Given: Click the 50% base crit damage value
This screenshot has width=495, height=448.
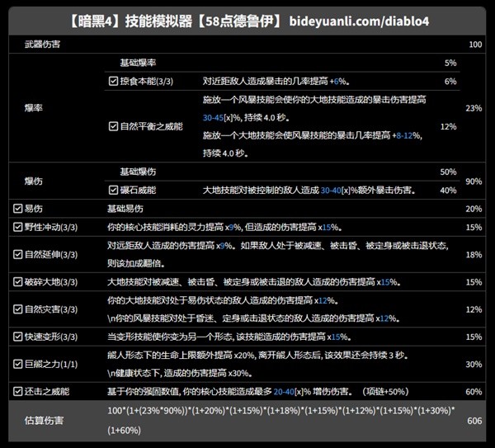Looking at the screenshot, I should point(448,172).
